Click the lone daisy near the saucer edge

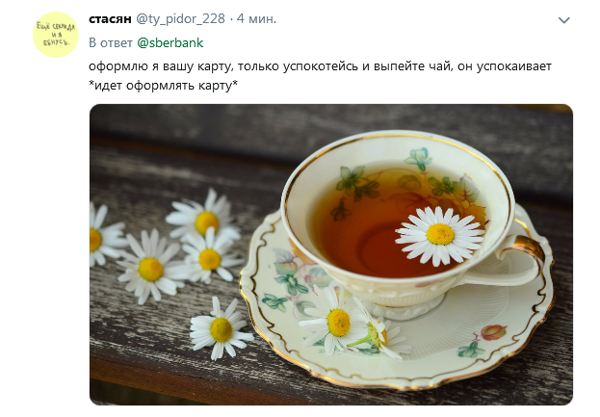pos(221,329)
